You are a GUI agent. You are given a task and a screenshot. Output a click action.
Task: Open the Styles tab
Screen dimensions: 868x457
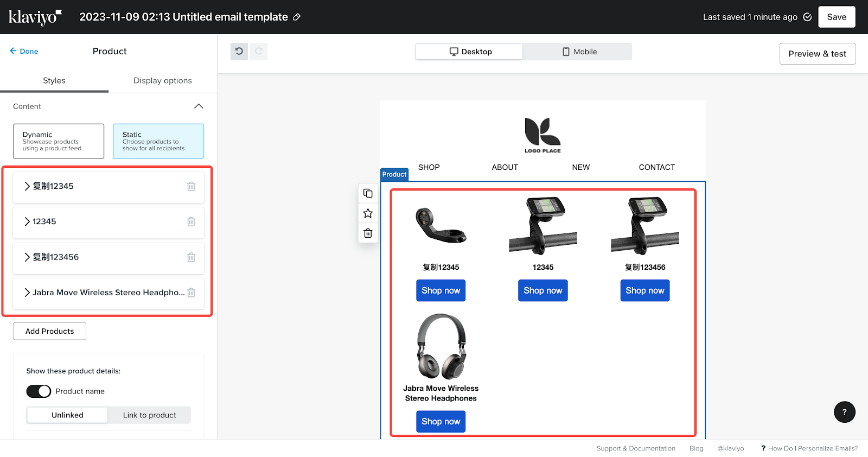(x=54, y=80)
